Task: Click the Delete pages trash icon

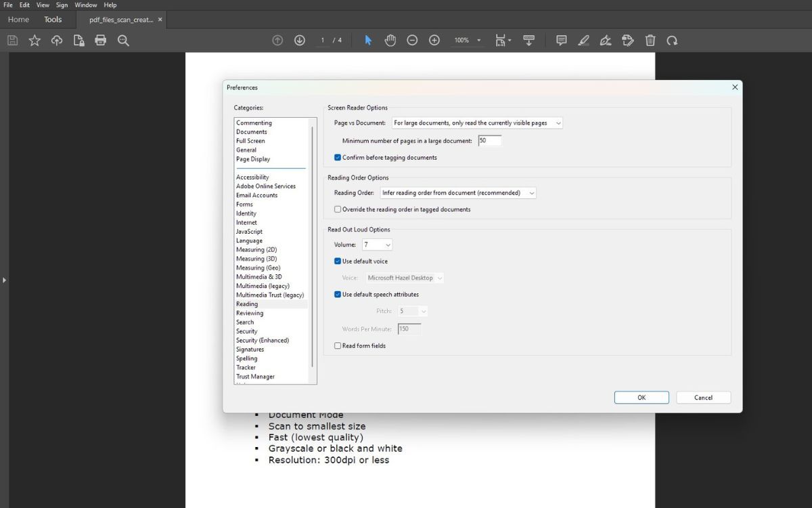Action: [x=650, y=40]
